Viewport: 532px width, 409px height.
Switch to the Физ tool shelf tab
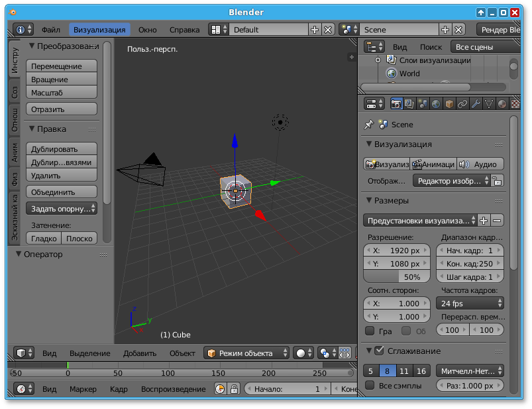coord(15,179)
